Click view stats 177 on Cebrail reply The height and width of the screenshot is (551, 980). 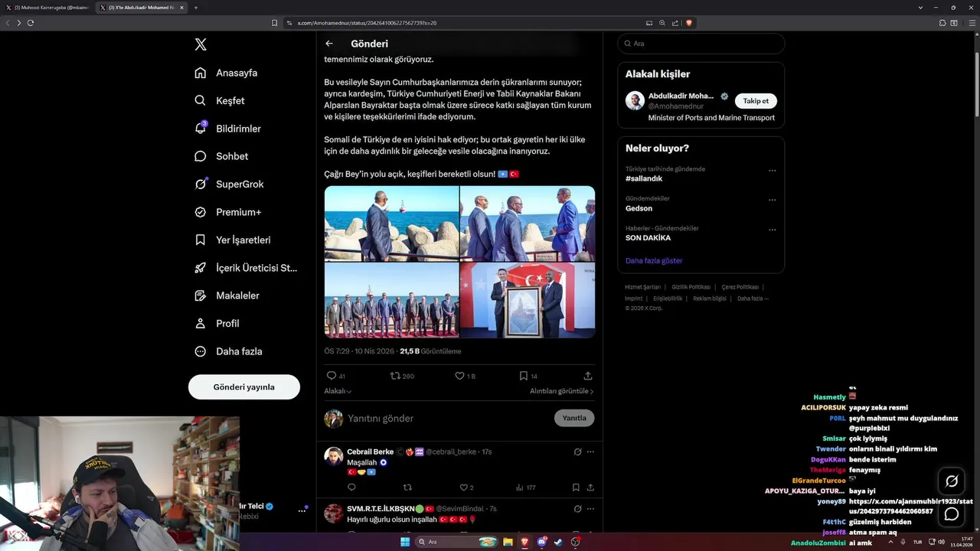point(525,487)
